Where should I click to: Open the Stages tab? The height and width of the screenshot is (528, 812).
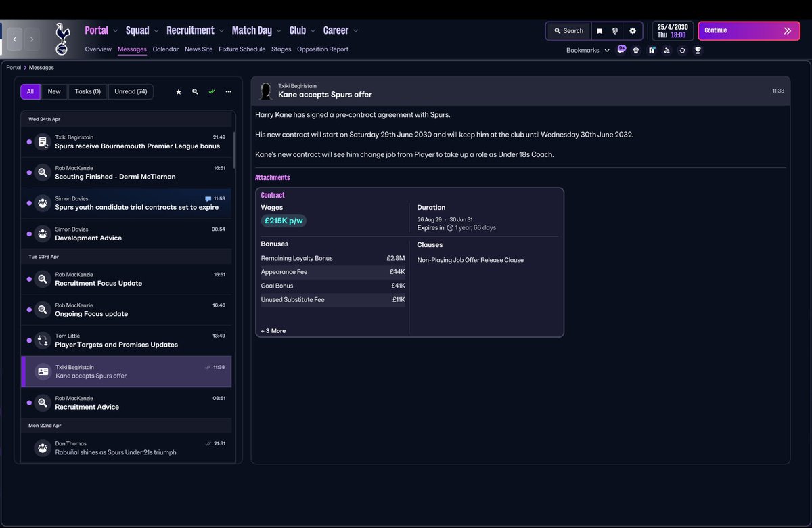click(x=281, y=49)
